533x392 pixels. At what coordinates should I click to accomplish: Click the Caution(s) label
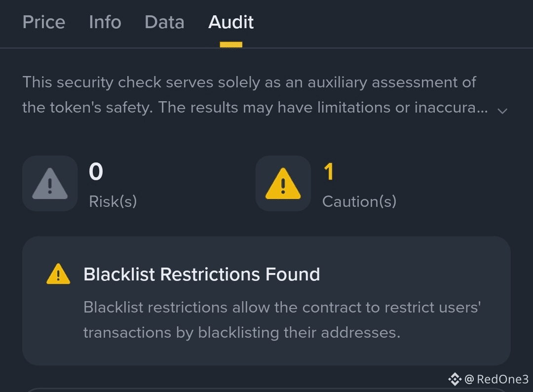point(359,201)
